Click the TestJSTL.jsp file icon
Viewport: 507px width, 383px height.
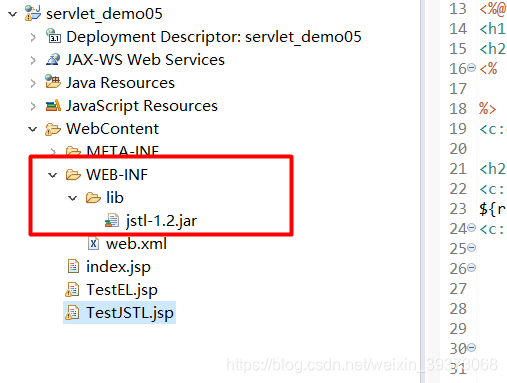(72, 313)
